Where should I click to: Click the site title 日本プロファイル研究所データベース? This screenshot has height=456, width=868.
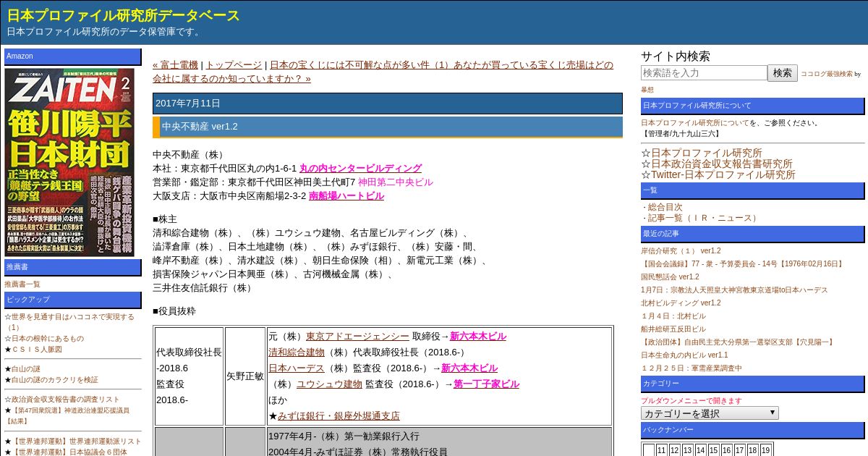123,15
